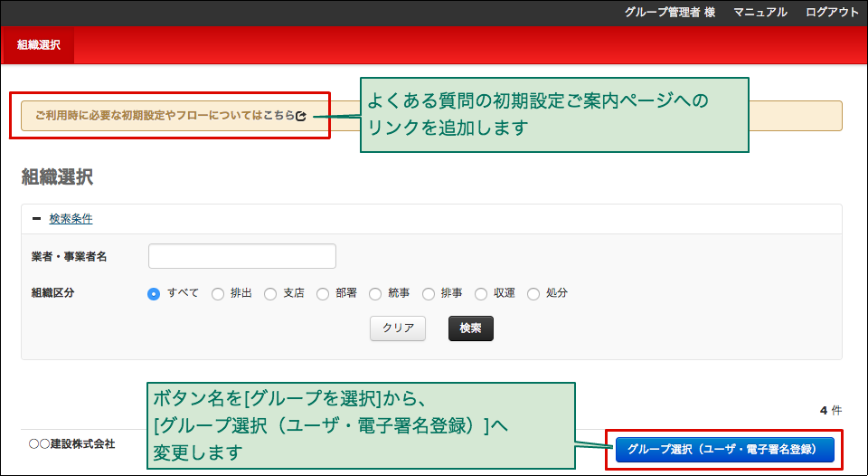The height and width of the screenshot is (476, 868).
Task: Select the 収運 radio button
Action: 481,293
